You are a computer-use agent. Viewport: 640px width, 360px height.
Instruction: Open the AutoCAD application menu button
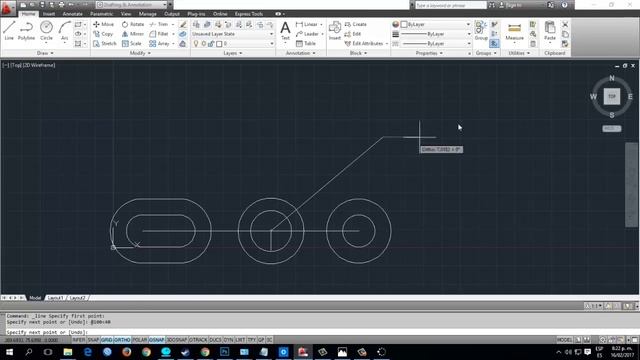[x=7, y=7]
